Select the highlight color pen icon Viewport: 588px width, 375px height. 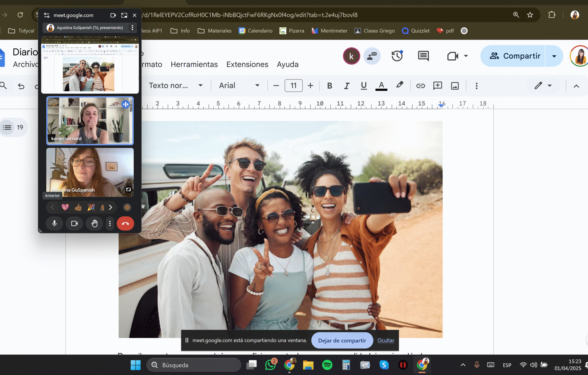tap(399, 85)
